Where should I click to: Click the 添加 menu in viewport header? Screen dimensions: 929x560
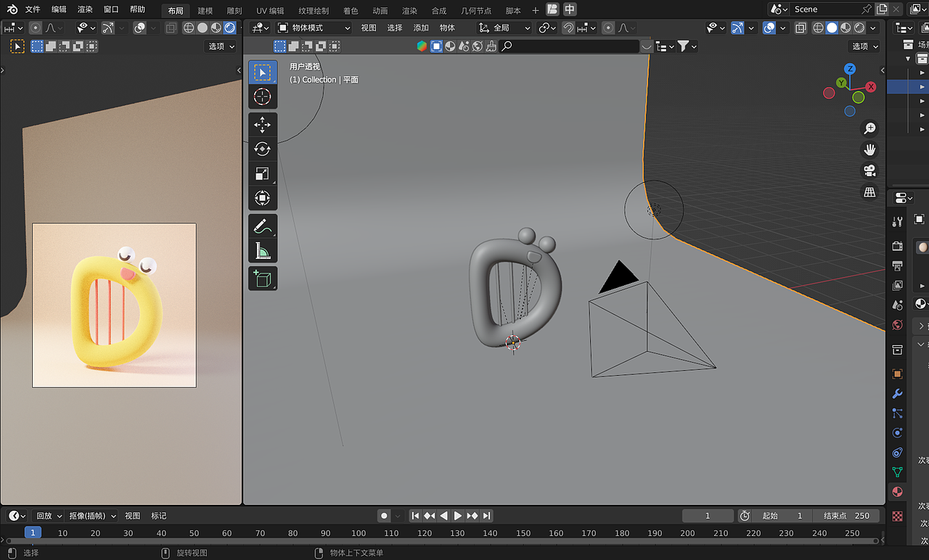(x=421, y=28)
